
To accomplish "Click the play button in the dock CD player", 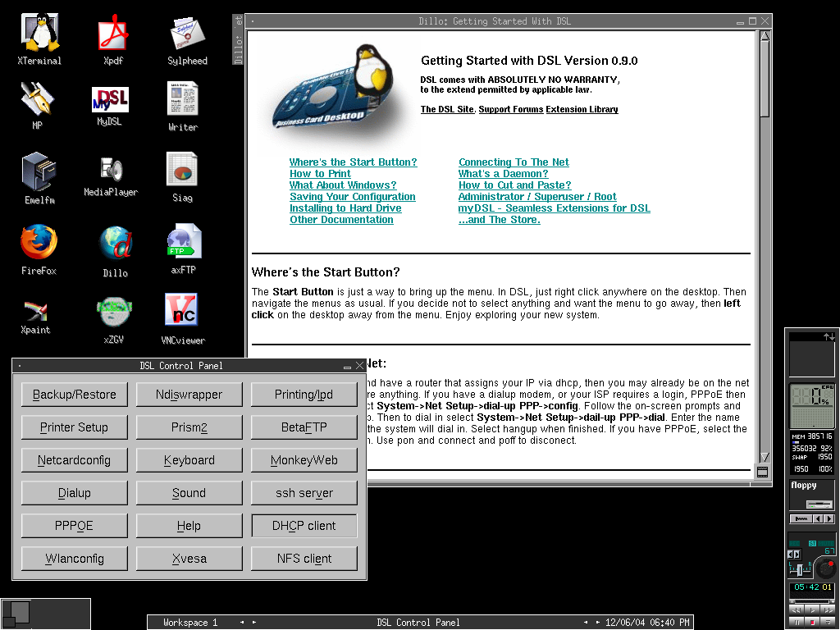I will 811,610.
